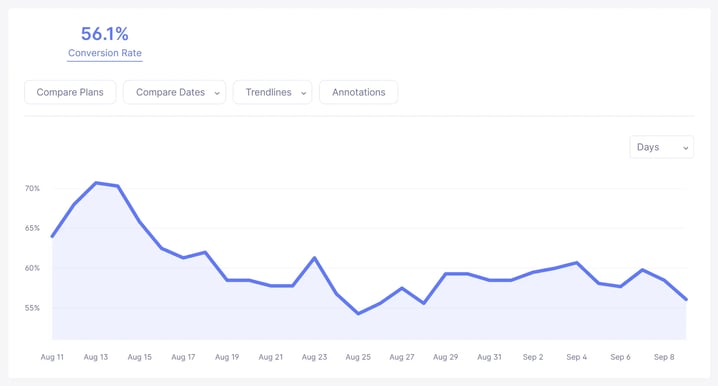Click the 60% y-axis label
Screen dimensions: 718x386
(x=32, y=268)
